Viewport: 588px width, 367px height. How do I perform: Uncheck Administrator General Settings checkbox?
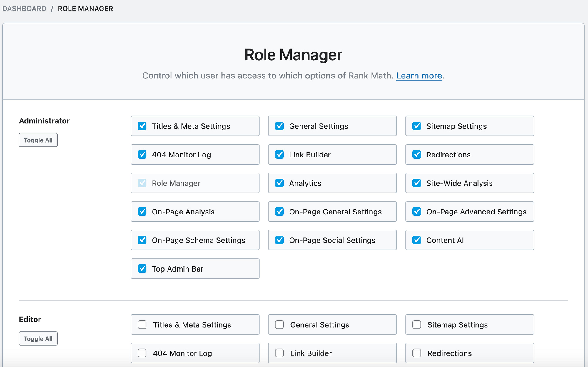click(x=280, y=126)
